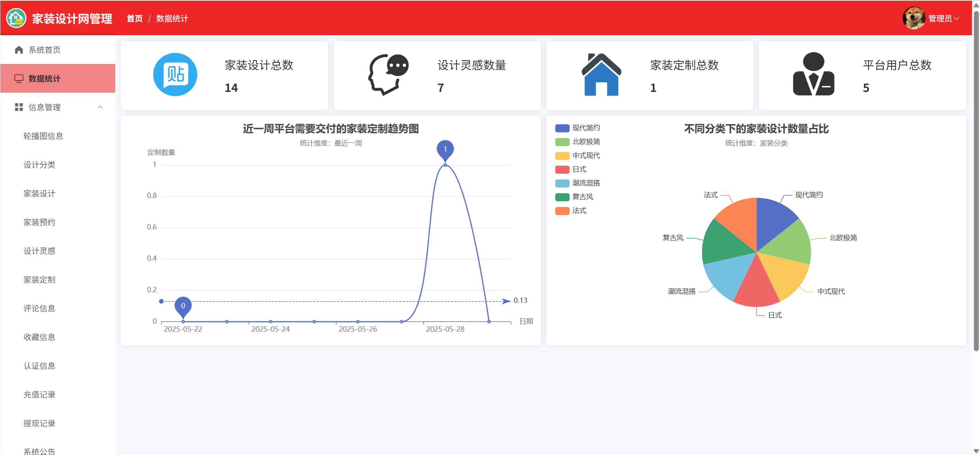The height and width of the screenshot is (455, 980).
Task: Click the home design site logo icon
Action: point(16,18)
